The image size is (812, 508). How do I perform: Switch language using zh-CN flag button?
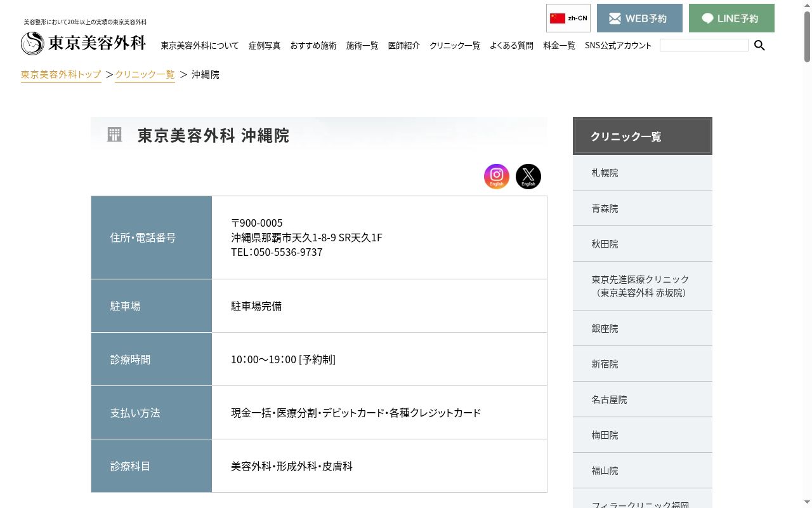(x=568, y=18)
